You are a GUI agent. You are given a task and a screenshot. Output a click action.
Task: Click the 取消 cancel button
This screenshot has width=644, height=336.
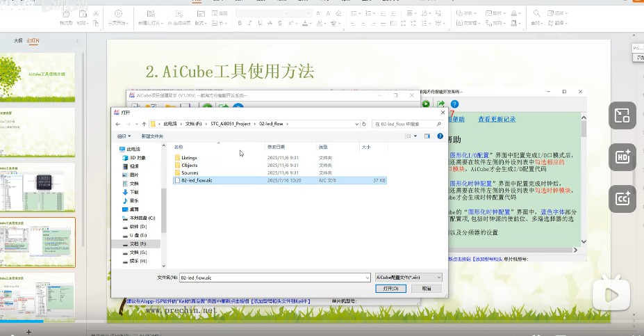[x=427, y=289]
